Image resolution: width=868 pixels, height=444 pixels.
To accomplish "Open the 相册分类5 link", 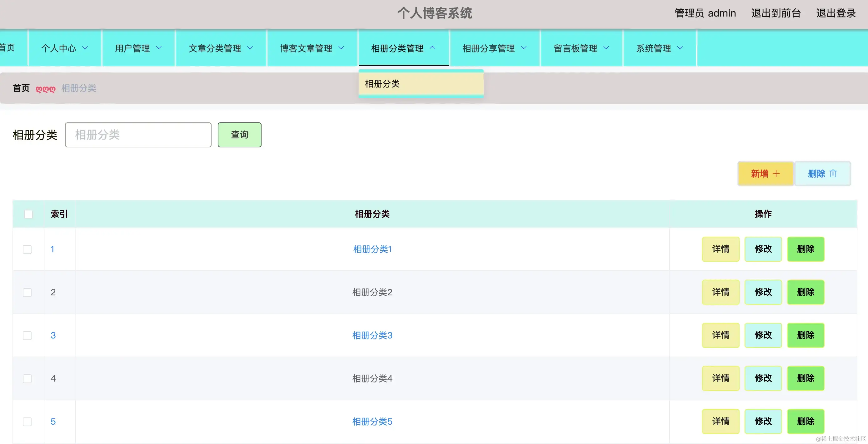I will click(x=372, y=422).
